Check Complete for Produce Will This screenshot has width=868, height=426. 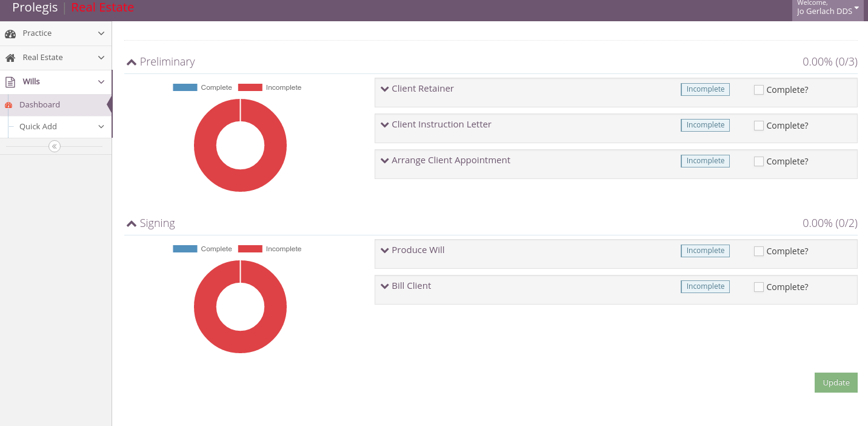click(759, 251)
